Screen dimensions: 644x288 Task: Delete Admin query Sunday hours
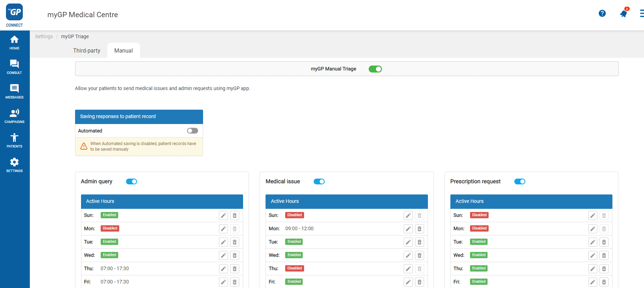[x=235, y=215]
